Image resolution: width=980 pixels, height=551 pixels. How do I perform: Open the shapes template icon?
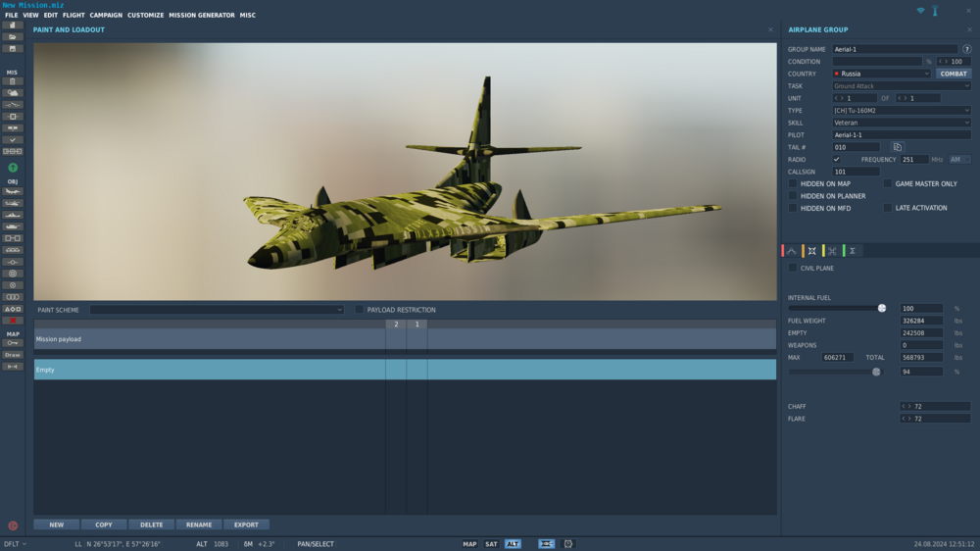(x=13, y=309)
